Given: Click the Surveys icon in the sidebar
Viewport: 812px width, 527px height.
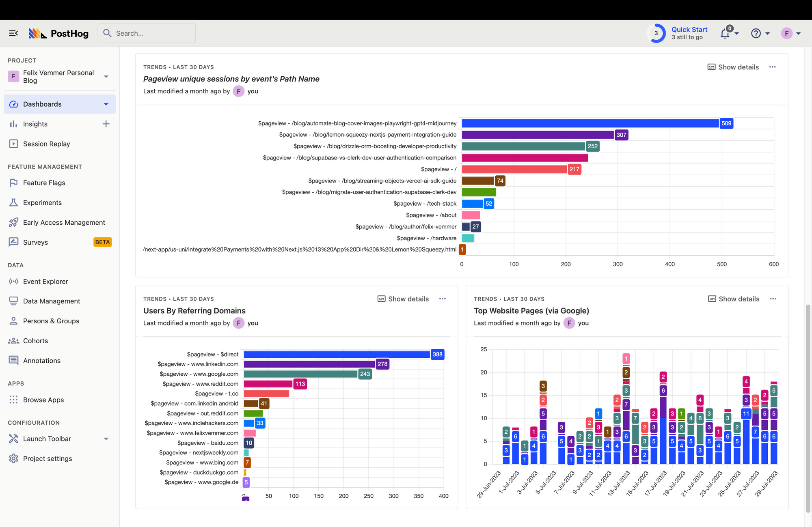Looking at the screenshot, I should [14, 242].
